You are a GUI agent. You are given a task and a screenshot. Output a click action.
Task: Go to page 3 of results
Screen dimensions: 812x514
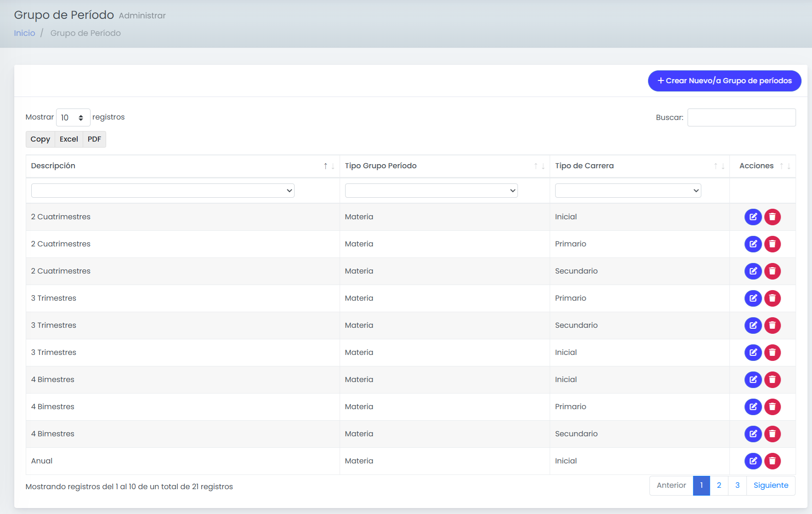click(x=738, y=485)
